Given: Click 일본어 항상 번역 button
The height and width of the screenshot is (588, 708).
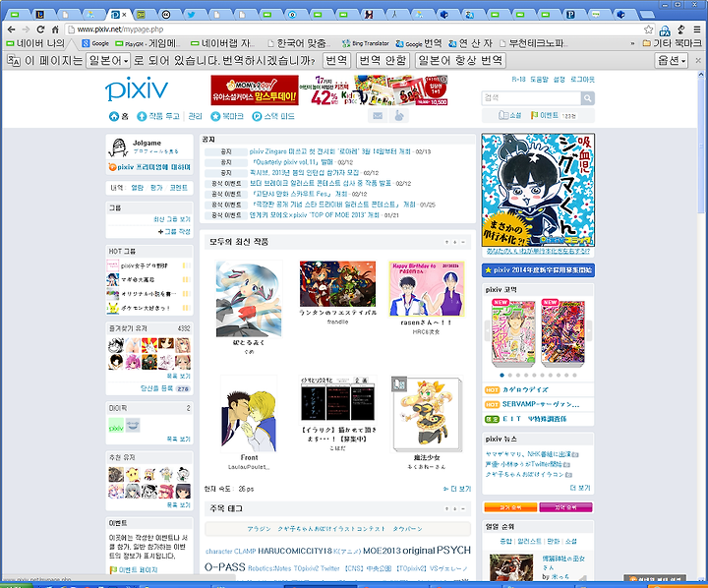Looking at the screenshot, I should (460, 60).
